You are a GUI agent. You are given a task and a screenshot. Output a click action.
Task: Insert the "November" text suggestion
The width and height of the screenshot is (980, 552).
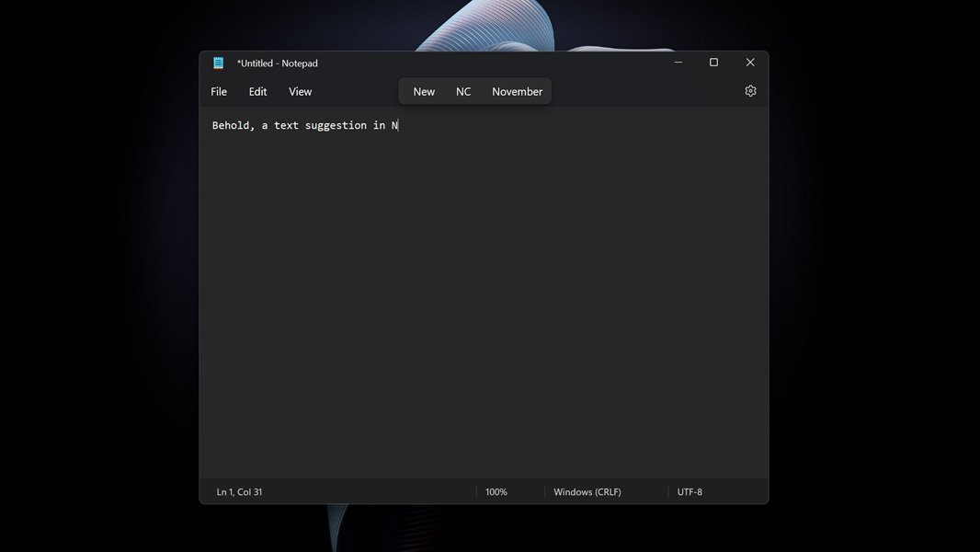coord(517,92)
